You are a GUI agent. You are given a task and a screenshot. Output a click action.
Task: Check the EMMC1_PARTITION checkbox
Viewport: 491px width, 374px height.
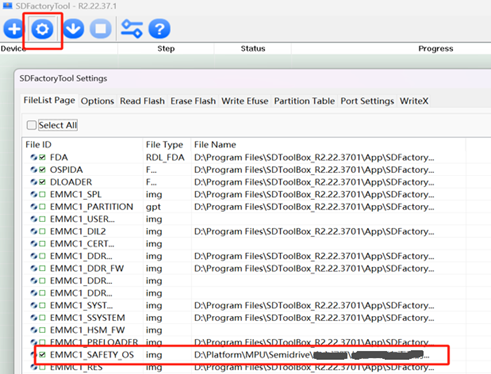[x=42, y=207]
